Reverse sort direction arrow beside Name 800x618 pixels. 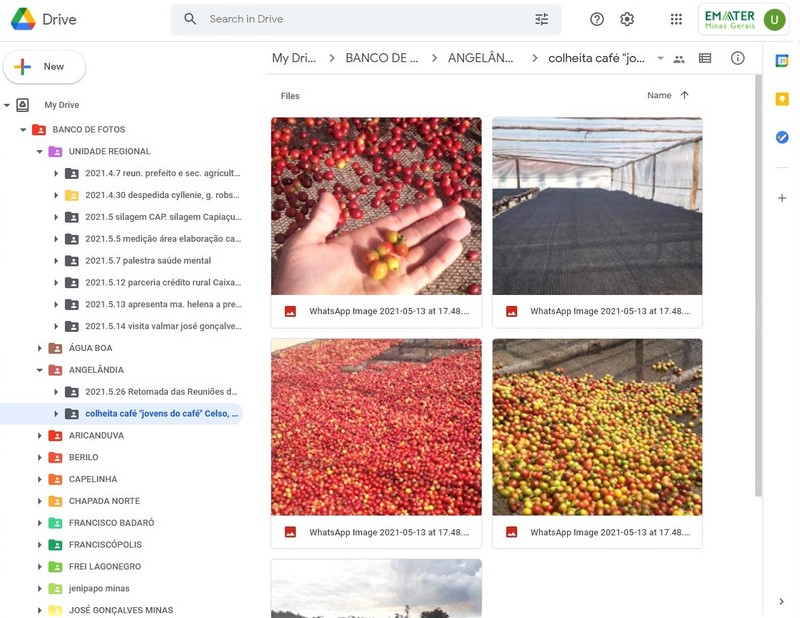point(684,95)
